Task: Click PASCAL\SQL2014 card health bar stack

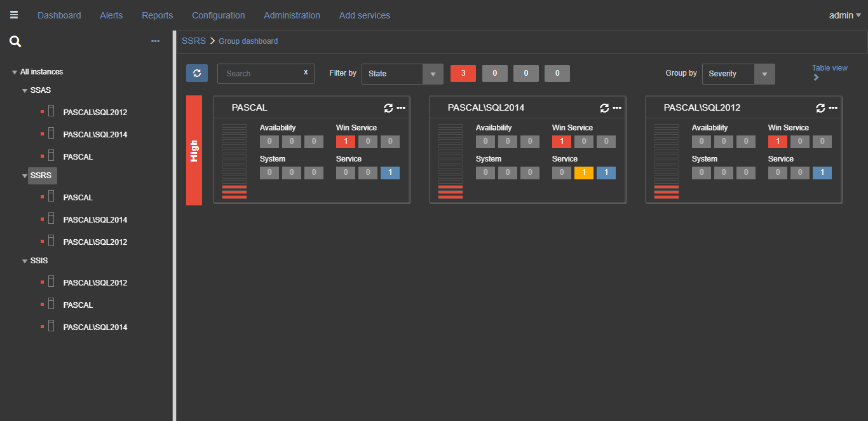Action: (x=451, y=162)
